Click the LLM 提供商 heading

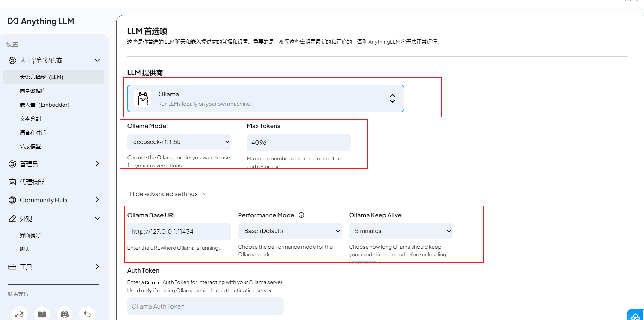[145, 73]
